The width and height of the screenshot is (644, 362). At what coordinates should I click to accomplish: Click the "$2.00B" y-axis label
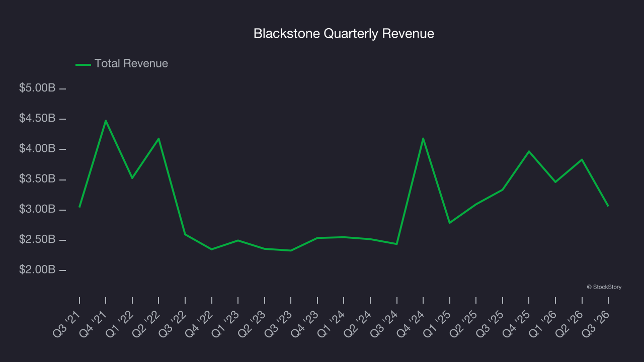coord(37,269)
